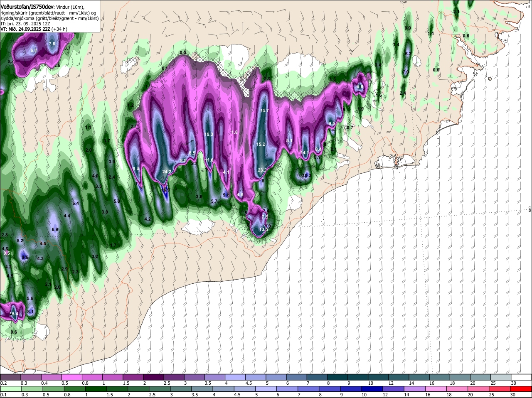Click the white snow swatch starting at 30
The height and width of the screenshot is (398, 532).
521,377
